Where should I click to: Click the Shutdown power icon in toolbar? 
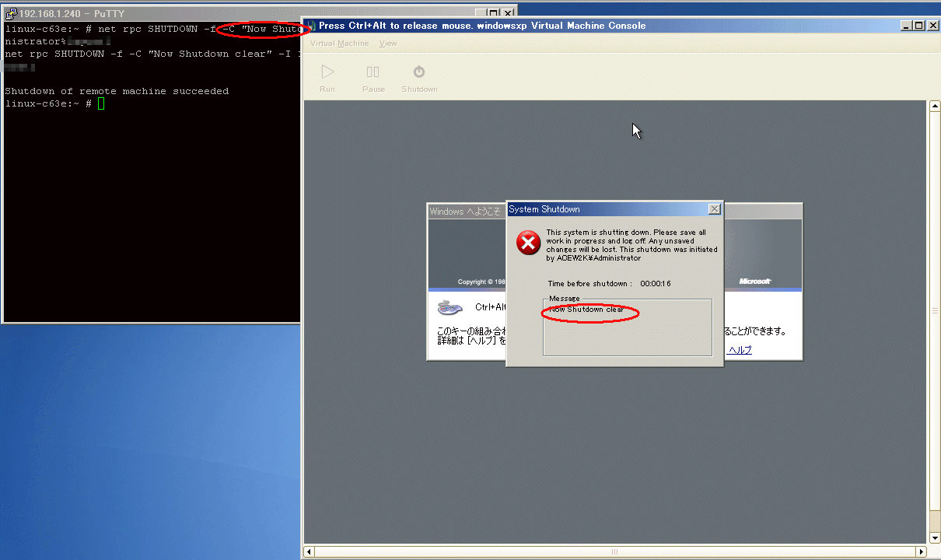coord(419,72)
